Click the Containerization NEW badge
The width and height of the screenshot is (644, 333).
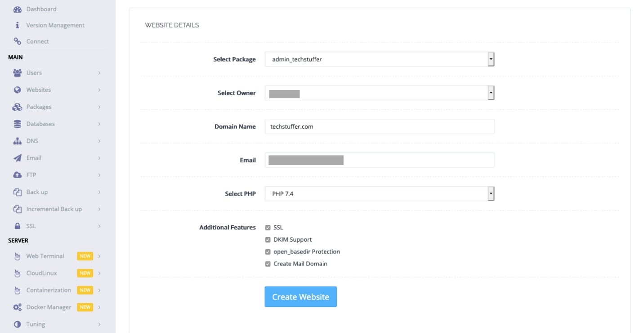(85, 290)
